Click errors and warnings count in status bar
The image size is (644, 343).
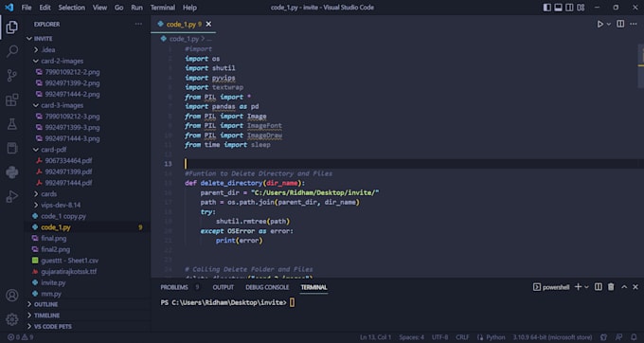21,337
